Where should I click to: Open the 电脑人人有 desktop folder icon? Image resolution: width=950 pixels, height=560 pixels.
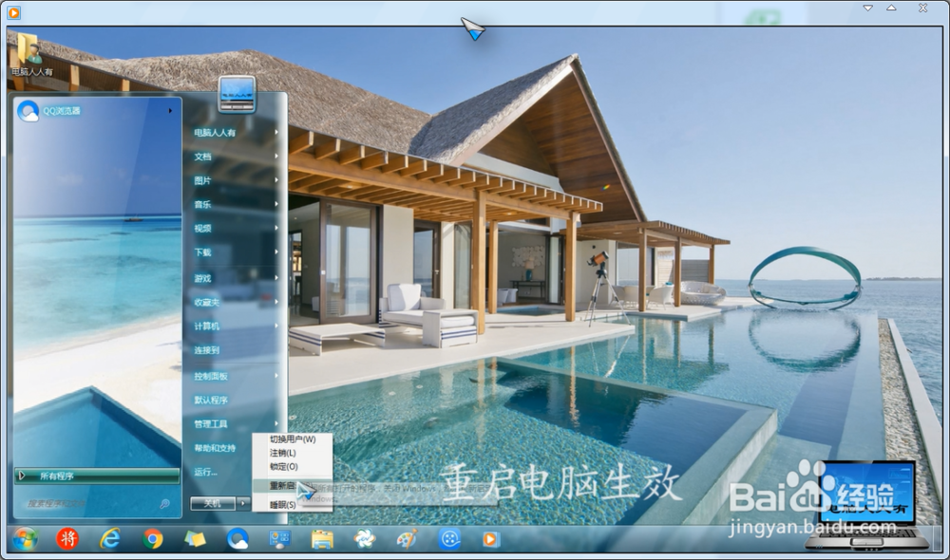[30, 54]
